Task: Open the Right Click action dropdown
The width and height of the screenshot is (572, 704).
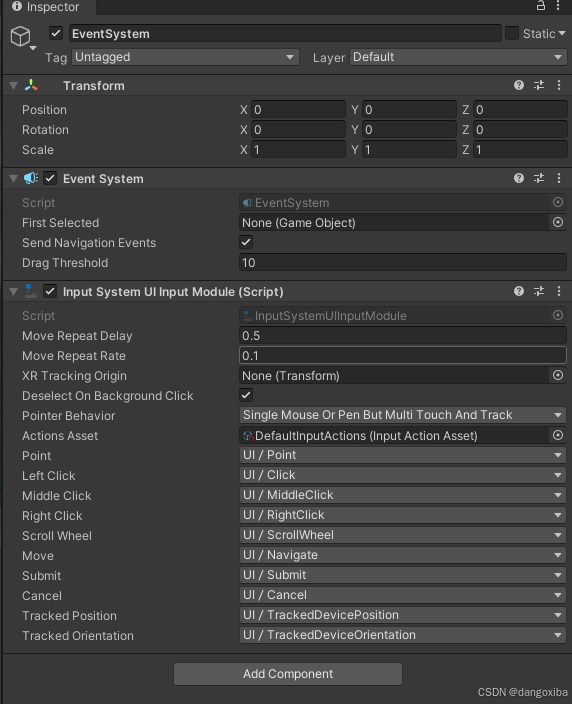Action: pos(403,515)
